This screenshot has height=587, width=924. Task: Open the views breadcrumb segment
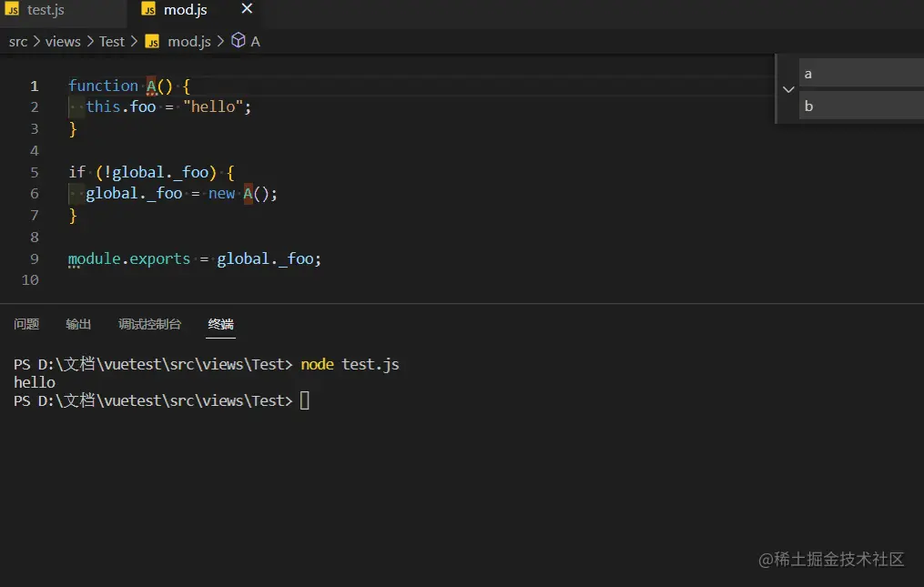point(63,42)
